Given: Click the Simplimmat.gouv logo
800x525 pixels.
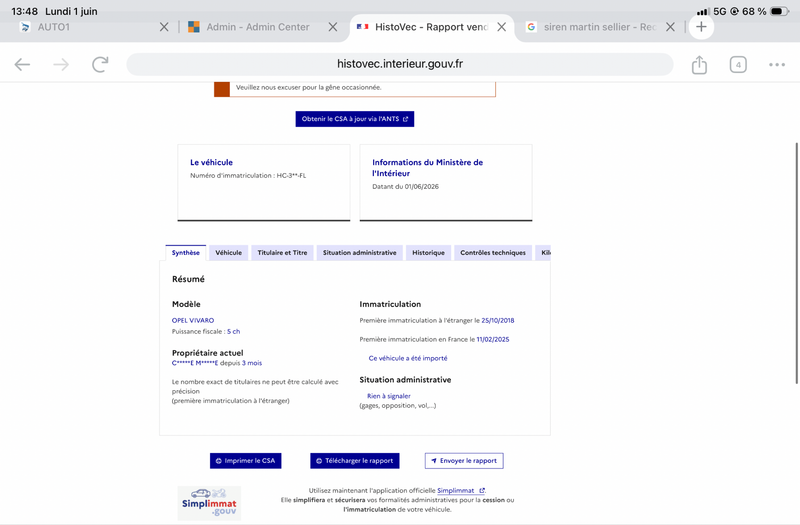Looking at the screenshot, I should pos(209,503).
